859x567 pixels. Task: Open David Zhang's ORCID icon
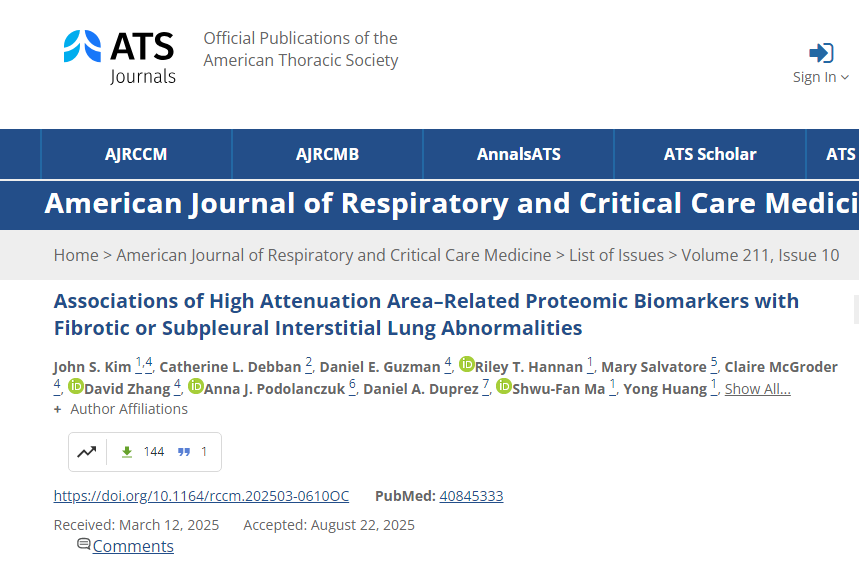pyautogui.click(x=76, y=387)
